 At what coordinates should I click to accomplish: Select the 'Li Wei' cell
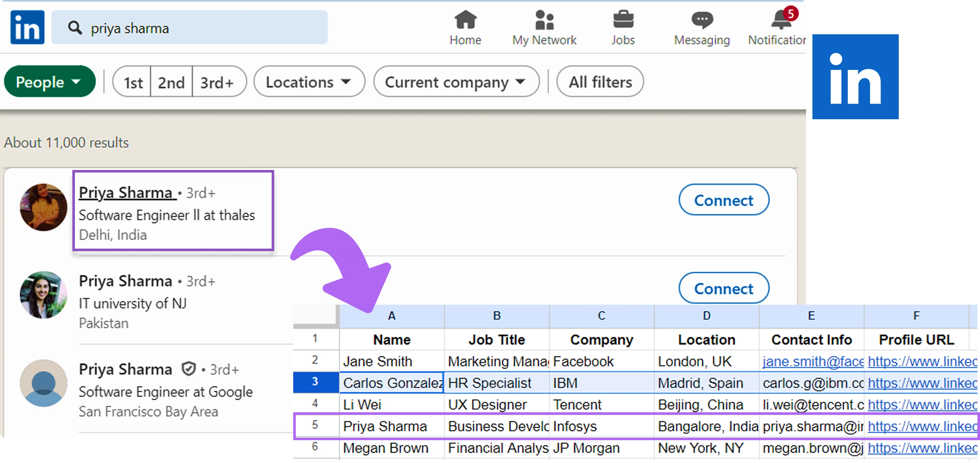392,404
